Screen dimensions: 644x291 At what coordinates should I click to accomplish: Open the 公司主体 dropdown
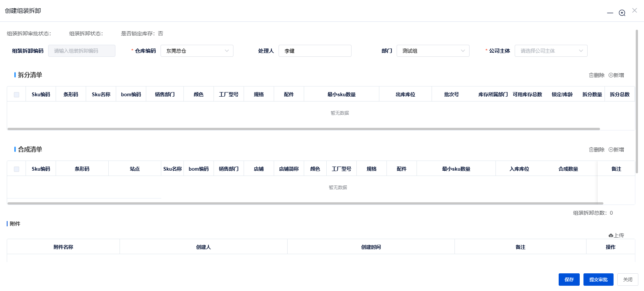[x=551, y=51]
